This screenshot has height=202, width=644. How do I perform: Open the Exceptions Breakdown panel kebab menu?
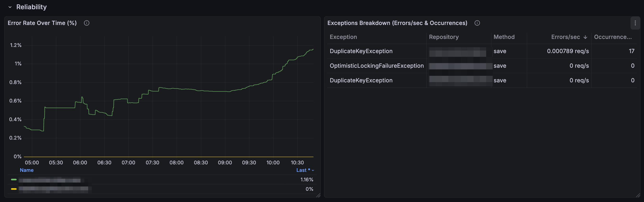pyautogui.click(x=635, y=23)
